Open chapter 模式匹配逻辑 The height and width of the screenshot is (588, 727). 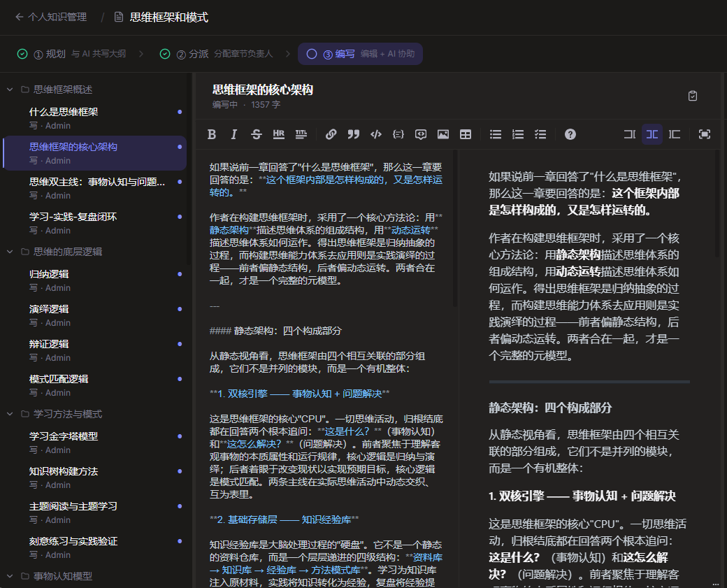click(94, 385)
